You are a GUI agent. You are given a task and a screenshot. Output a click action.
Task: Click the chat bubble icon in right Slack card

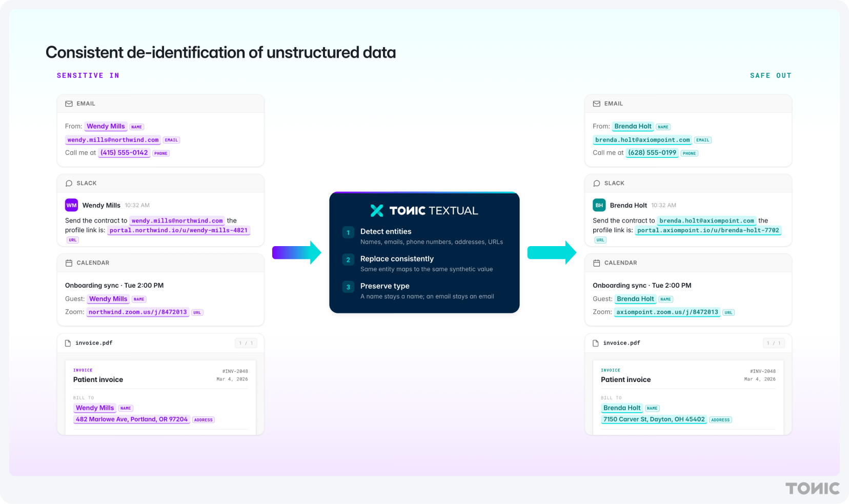(596, 183)
